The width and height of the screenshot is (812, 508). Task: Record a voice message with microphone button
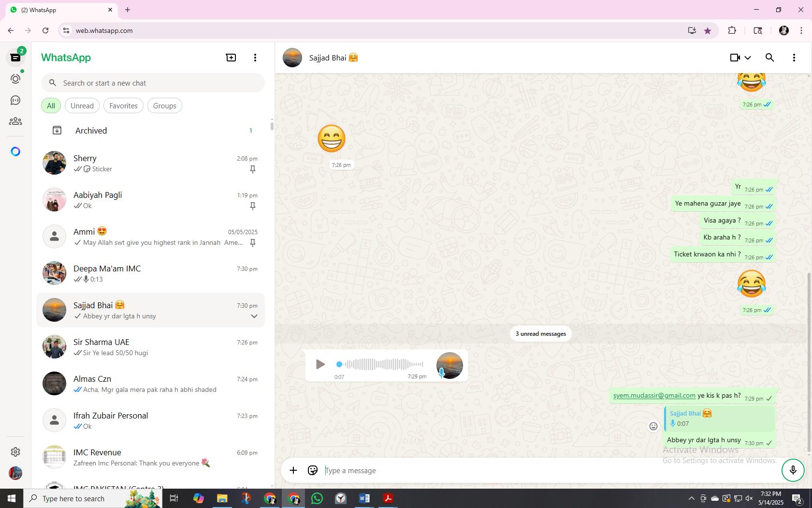(793, 470)
